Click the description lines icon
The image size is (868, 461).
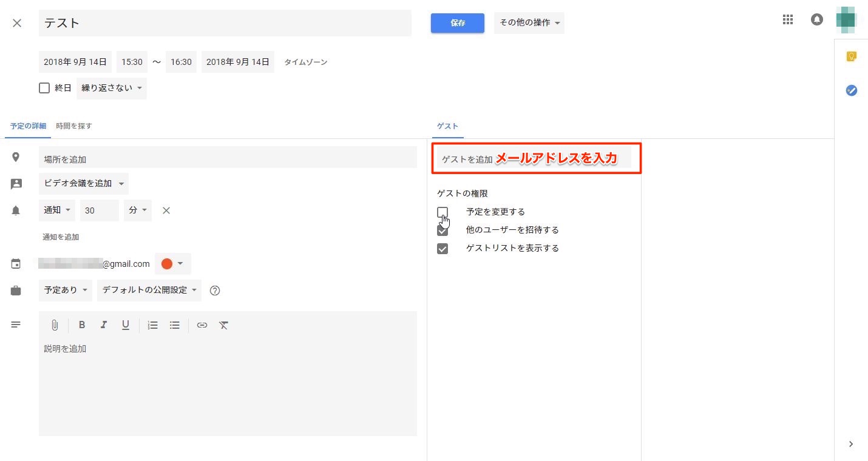[x=16, y=325]
